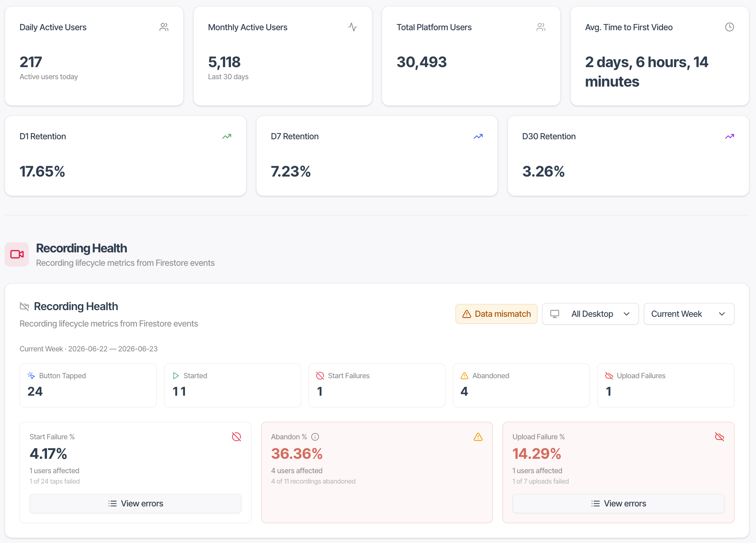Image resolution: width=756 pixels, height=543 pixels.
Task: Click the activity pulse icon on Monthly Active Users
Action: [352, 27]
